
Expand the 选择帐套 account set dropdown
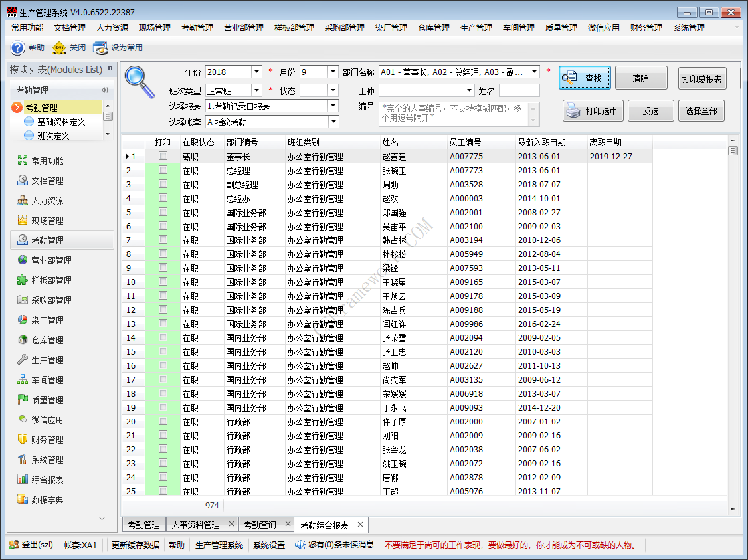[333, 122]
